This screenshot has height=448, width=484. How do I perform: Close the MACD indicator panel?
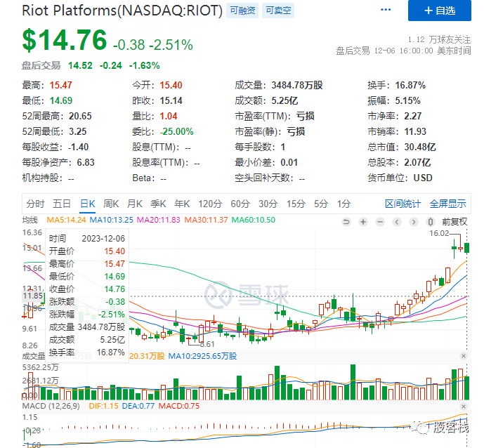464,407
